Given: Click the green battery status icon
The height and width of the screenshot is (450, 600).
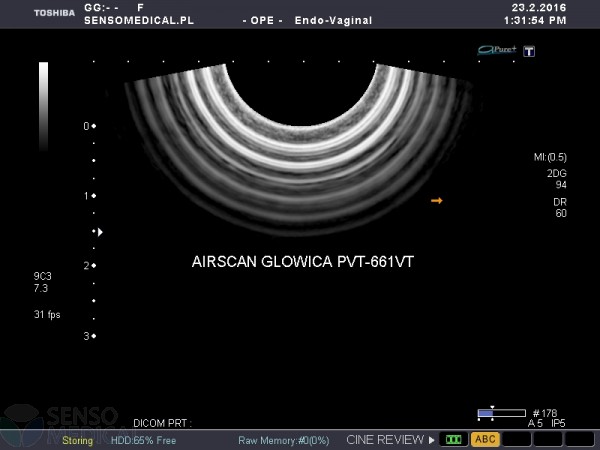Looking at the screenshot, I should [x=455, y=439].
